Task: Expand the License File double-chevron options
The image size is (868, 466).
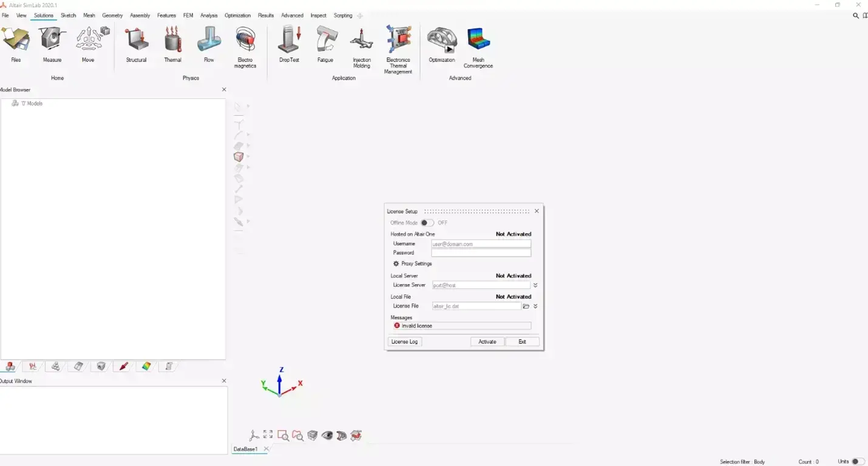Action: pyautogui.click(x=535, y=306)
